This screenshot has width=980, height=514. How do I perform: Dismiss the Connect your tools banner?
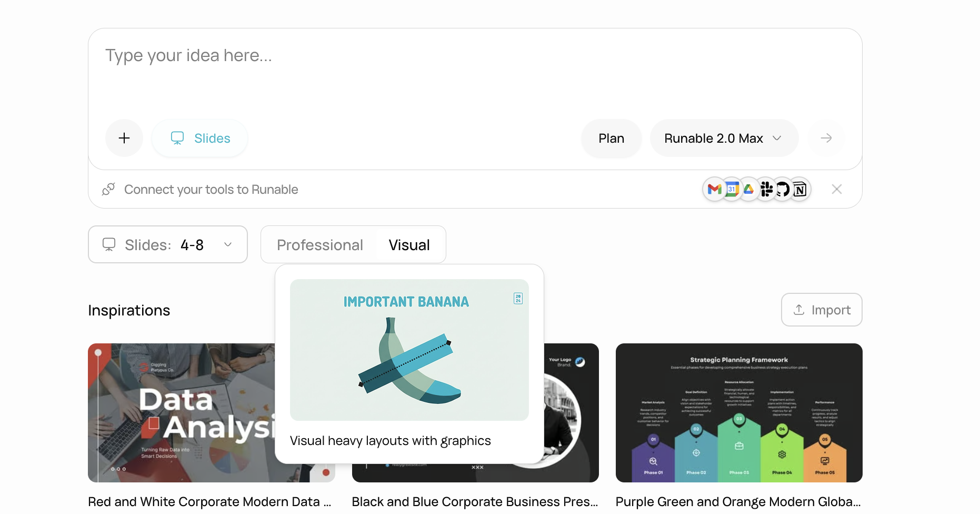[837, 189]
